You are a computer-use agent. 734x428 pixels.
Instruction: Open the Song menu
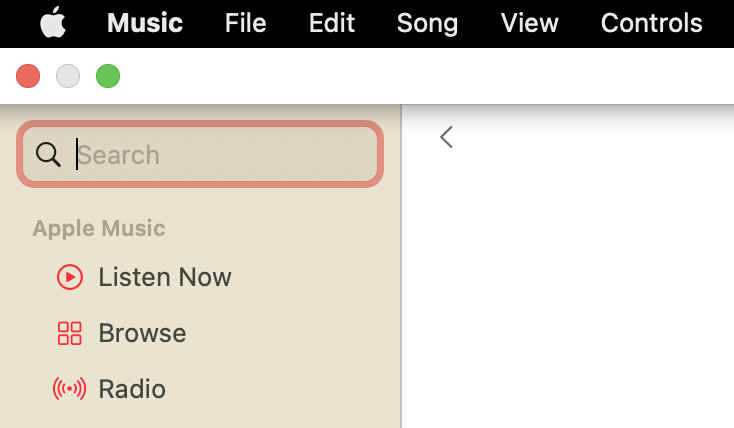pyautogui.click(x=427, y=23)
